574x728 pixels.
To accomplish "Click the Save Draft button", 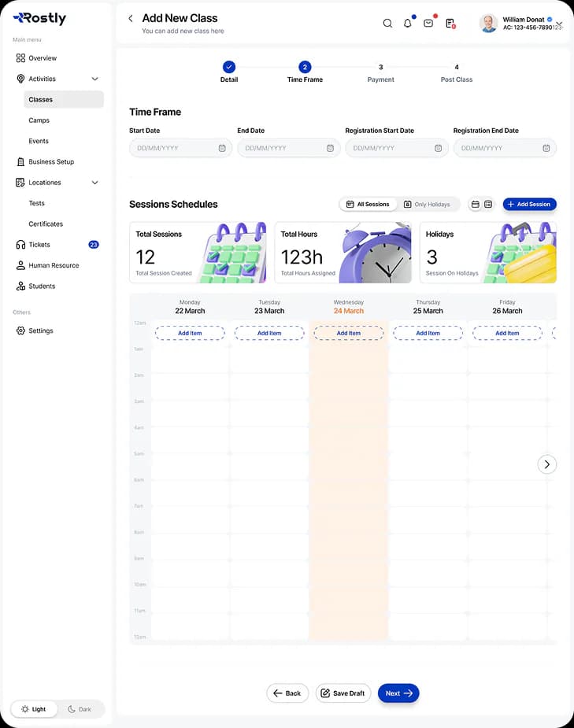I will (x=343, y=693).
